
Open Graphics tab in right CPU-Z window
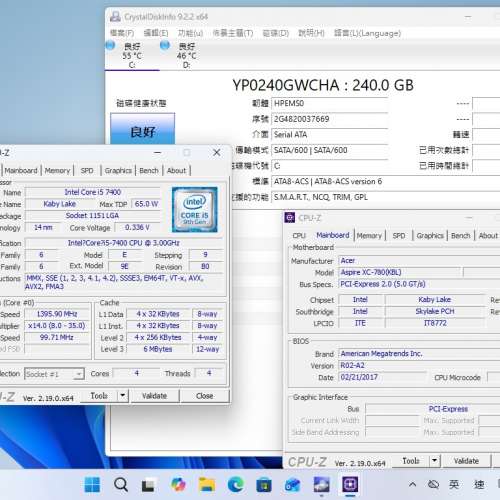[430, 235]
